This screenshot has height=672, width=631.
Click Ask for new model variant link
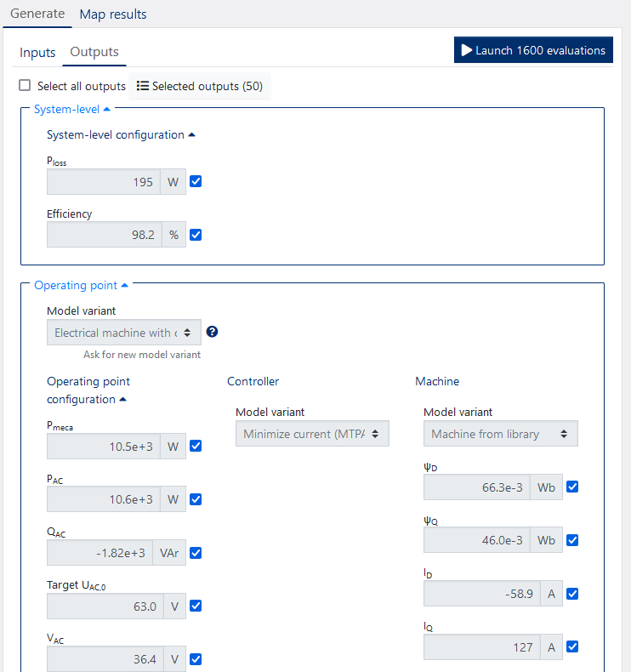pos(141,354)
